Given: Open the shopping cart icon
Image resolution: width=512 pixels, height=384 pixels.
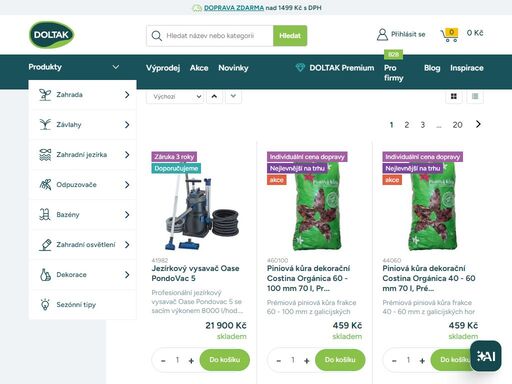Looking at the screenshot, I should (x=449, y=35).
